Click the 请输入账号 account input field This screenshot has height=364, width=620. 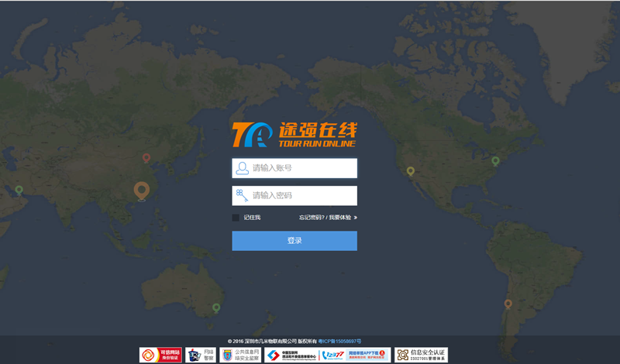tap(294, 168)
